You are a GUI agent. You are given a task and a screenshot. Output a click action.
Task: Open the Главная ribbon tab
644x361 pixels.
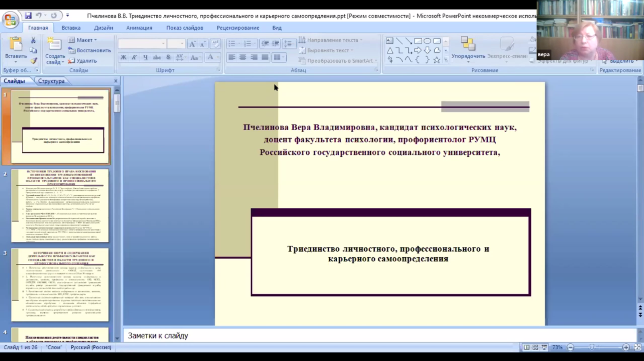38,28
